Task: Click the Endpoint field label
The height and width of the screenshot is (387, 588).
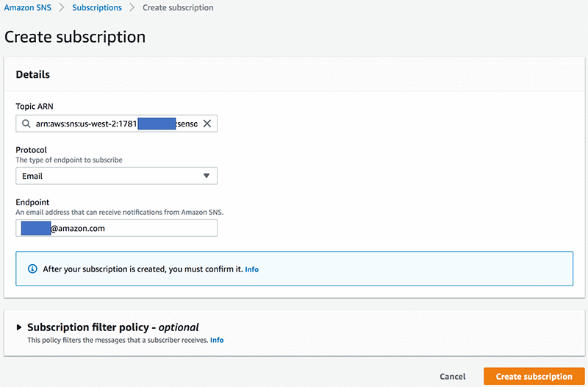Action: click(x=33, y=202)
